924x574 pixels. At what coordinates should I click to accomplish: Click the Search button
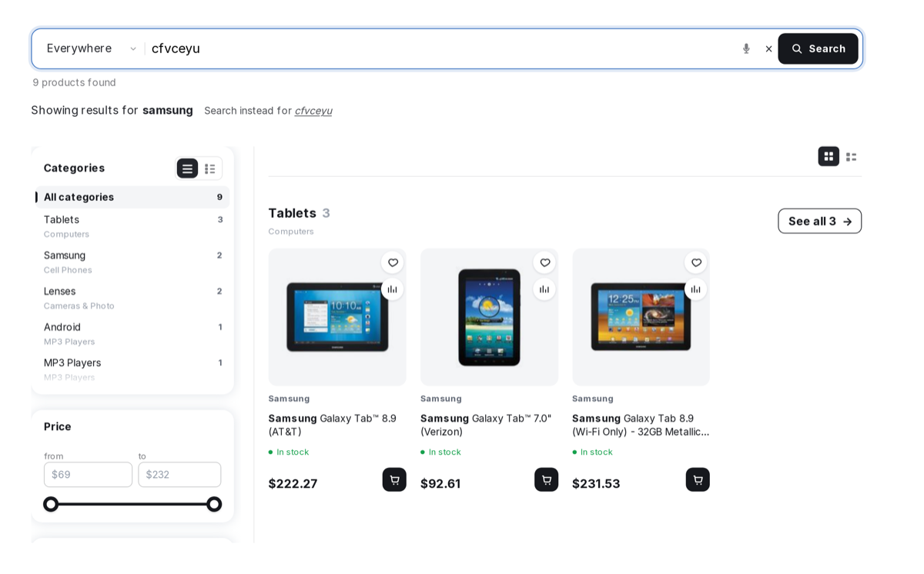point(818,48)
